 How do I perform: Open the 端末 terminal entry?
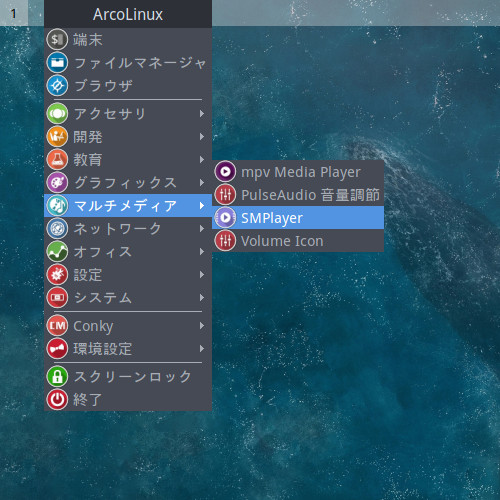[x=128, y=39]
